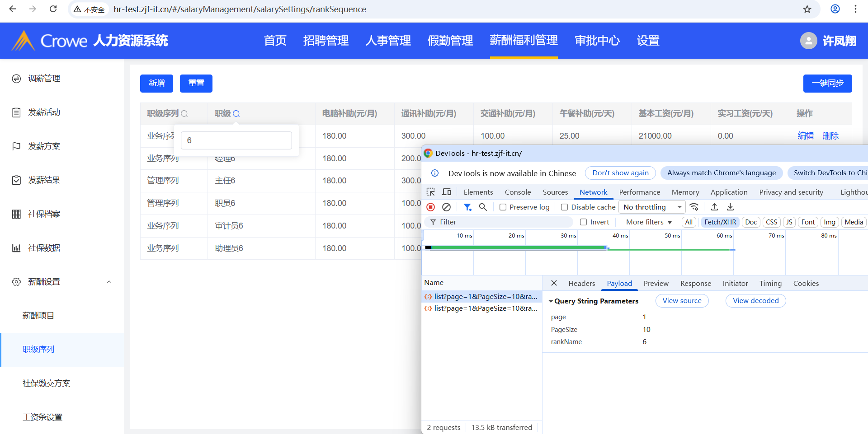This screenshot has height=434, width=868.
Task: Enable the Preserve log checkbox
Action: 503,207
